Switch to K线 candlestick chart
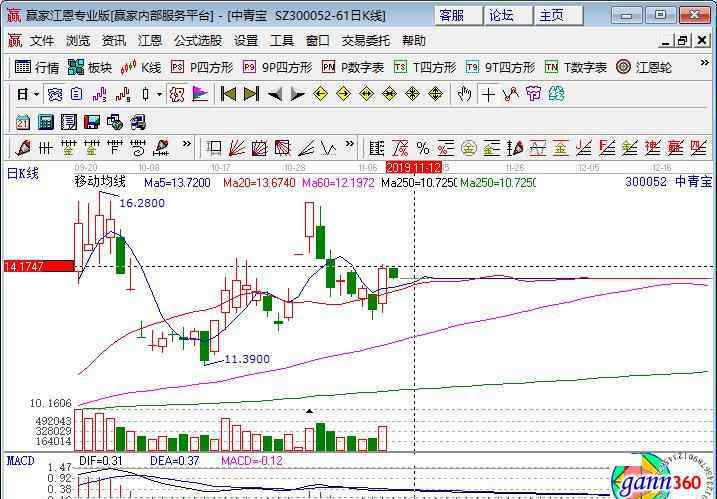This screenshot has height=499, width=717. tap(141, 68)
